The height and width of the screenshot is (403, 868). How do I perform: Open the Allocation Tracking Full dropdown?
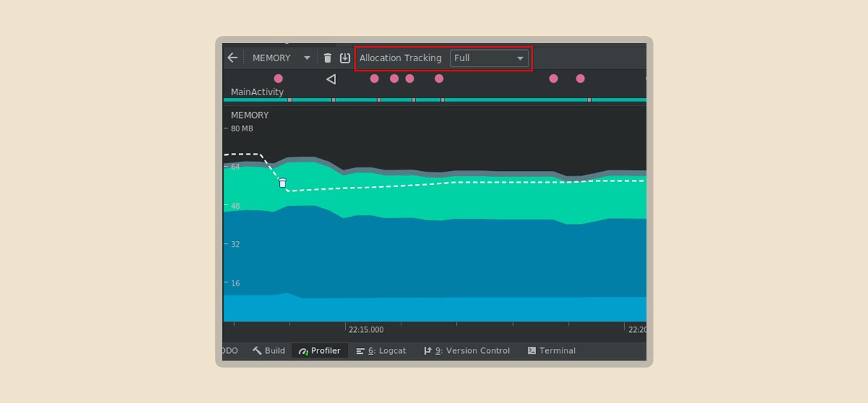point(489,58)
